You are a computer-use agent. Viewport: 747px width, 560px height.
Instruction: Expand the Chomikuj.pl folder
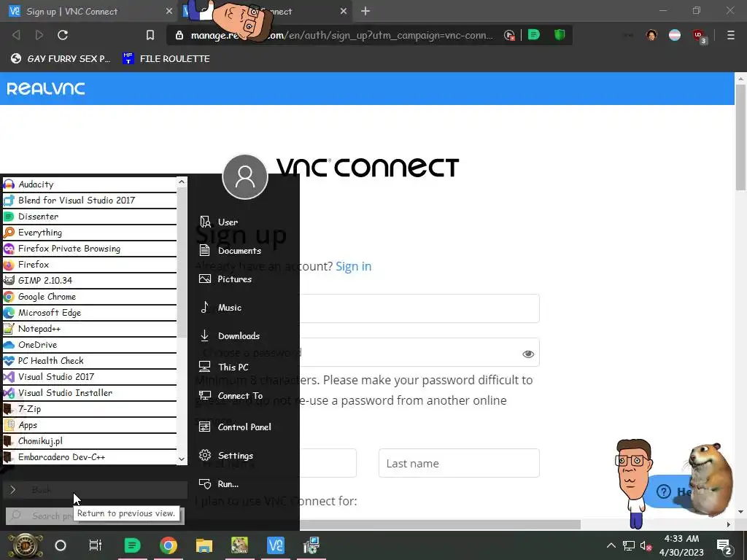(90, 441)
